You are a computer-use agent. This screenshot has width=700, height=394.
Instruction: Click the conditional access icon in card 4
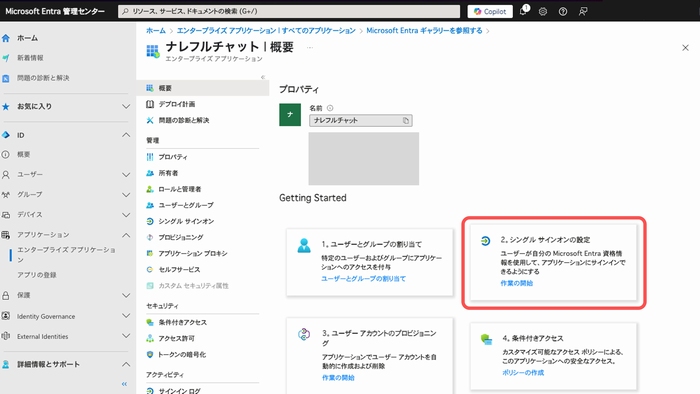coord(486,340)
